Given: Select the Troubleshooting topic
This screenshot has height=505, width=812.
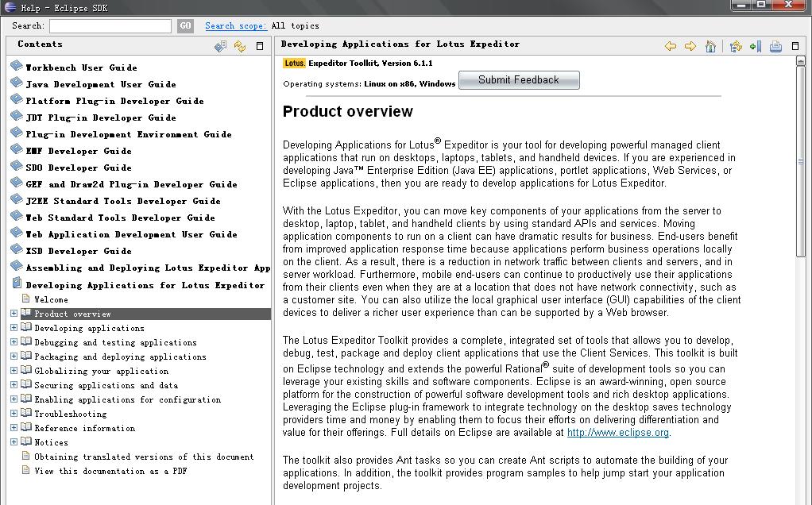Looking at the screenshot, I should point(71,414).
